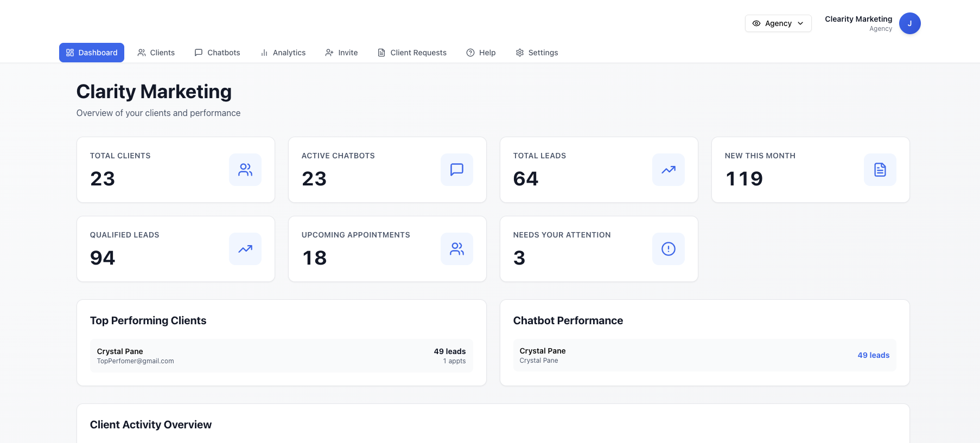Click the Total Clients value 23
The width and height of the screenshot is (980, 443).
[103, 178]
